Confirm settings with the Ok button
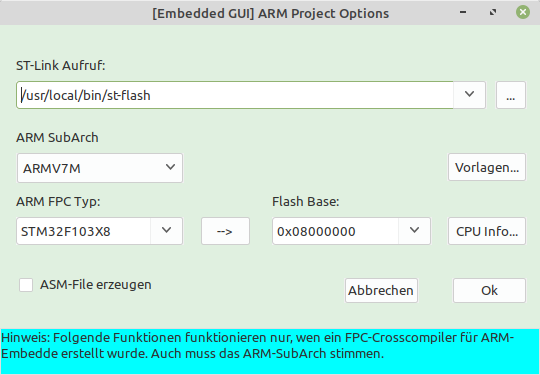The width and height of the screenshot is (540, 375). (489, 291)
